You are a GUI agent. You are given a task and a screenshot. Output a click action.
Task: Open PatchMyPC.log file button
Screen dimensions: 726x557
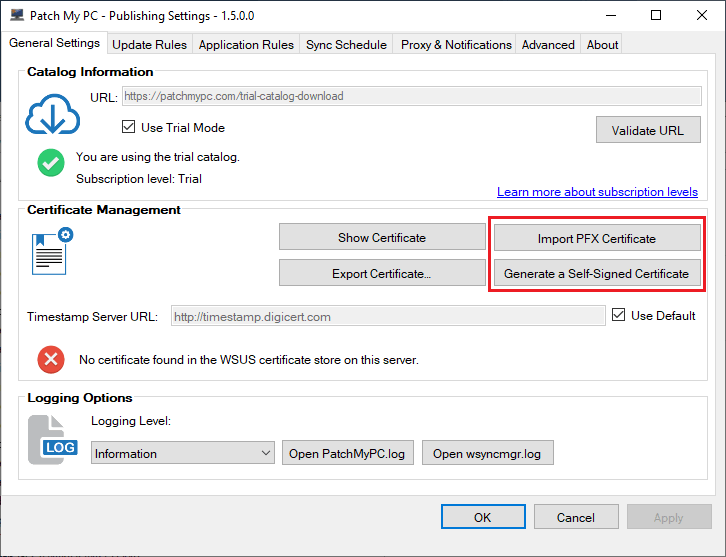348,453
